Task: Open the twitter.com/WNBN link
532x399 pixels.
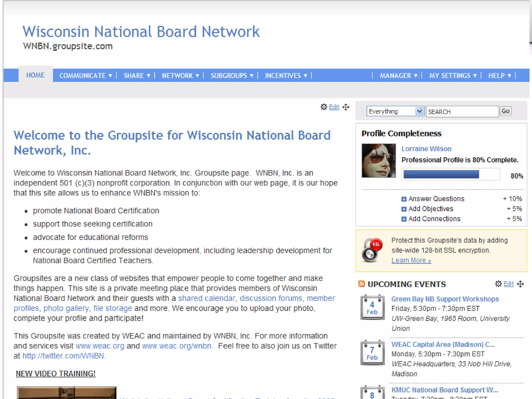Action: click(63, 356)
